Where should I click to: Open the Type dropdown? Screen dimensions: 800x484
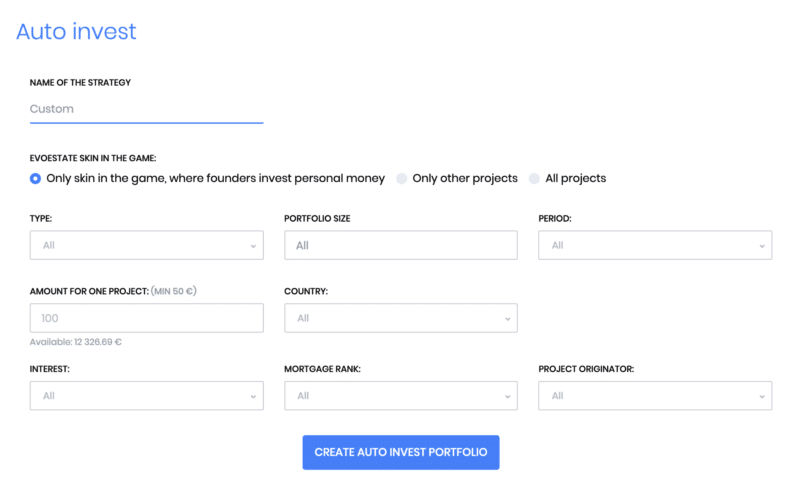(146, 245)
